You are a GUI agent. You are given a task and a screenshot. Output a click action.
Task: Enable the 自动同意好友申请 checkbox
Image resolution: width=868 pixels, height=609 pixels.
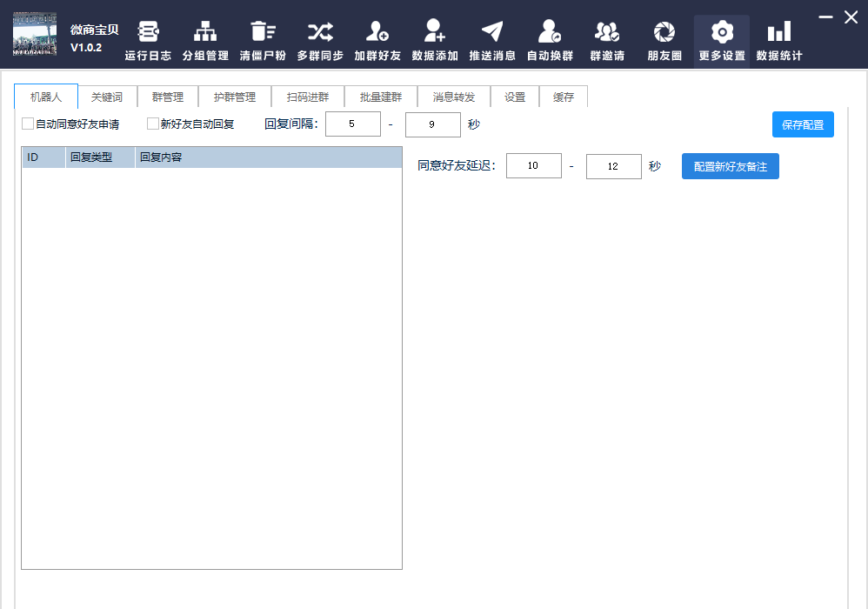point(28,124)
